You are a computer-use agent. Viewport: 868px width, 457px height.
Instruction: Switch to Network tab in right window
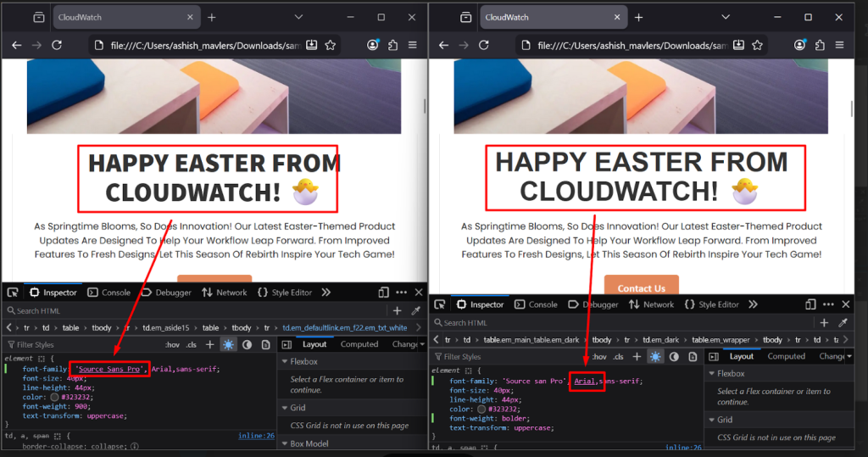(651, 304)
